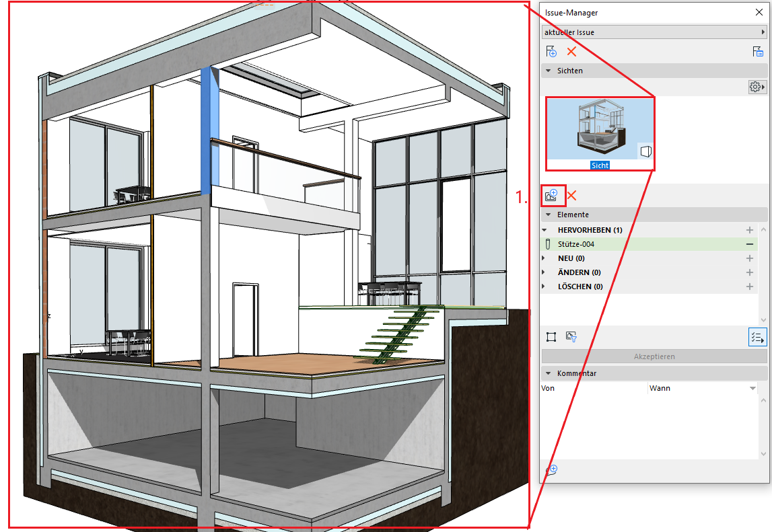Open the issue list organizer icon

pyautogui.click(x=758, y=52)
